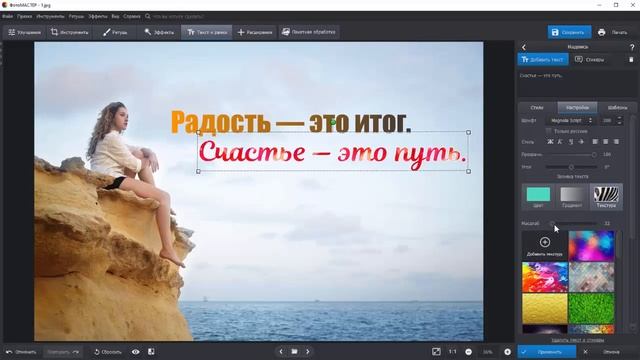Click the font size stepper arrows

pyautogui.click(x=620, y=121)
